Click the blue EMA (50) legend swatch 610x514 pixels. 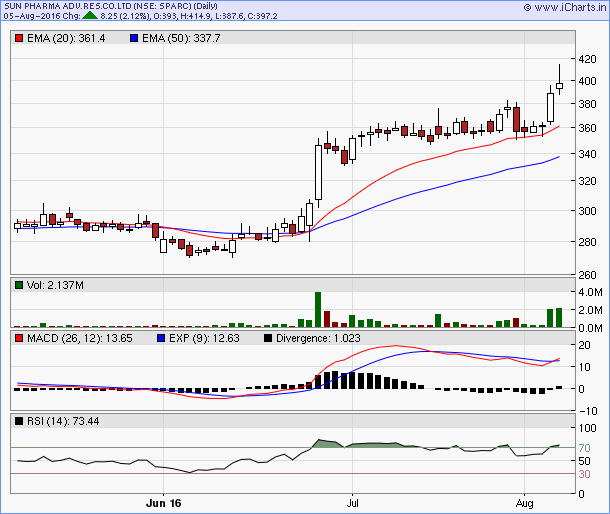(x=134, y=38)
